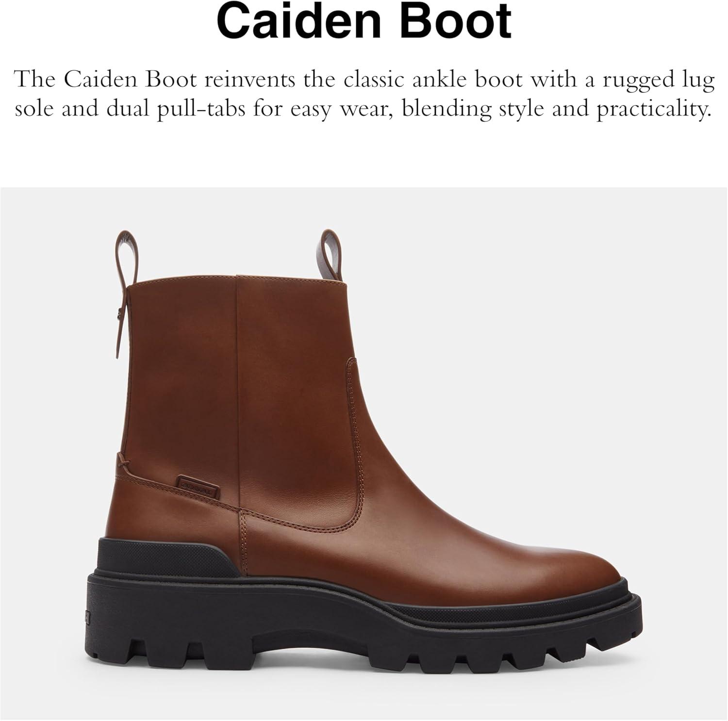Viewport: 728px width, 721px height.
Task: Click the Caiden Boot heading
Action: pyautogui.click(x=364, y=21)
